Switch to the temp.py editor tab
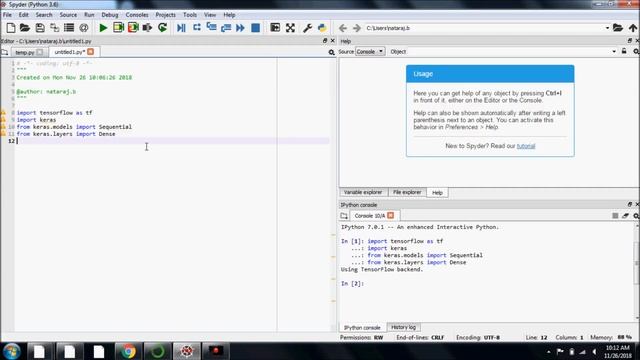This screenshot has height=360, width=640. pos(25,52)
